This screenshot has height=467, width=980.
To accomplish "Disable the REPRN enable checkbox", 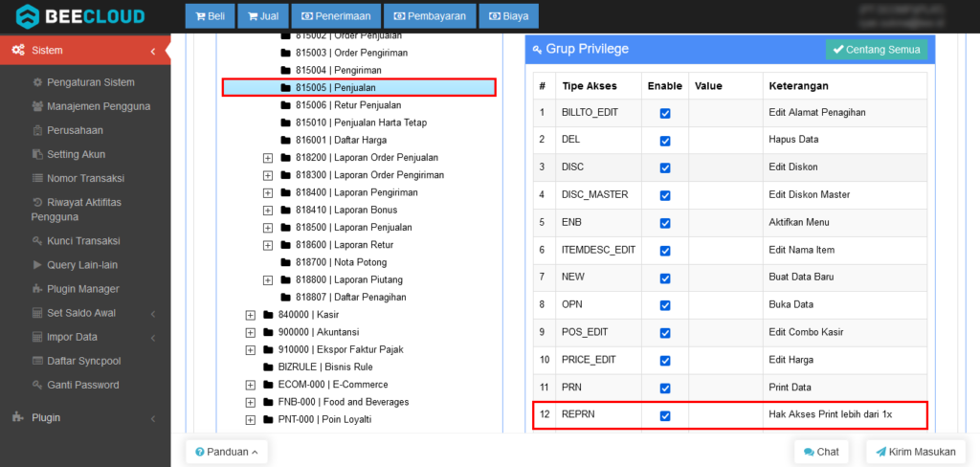I will click(665, 415).
